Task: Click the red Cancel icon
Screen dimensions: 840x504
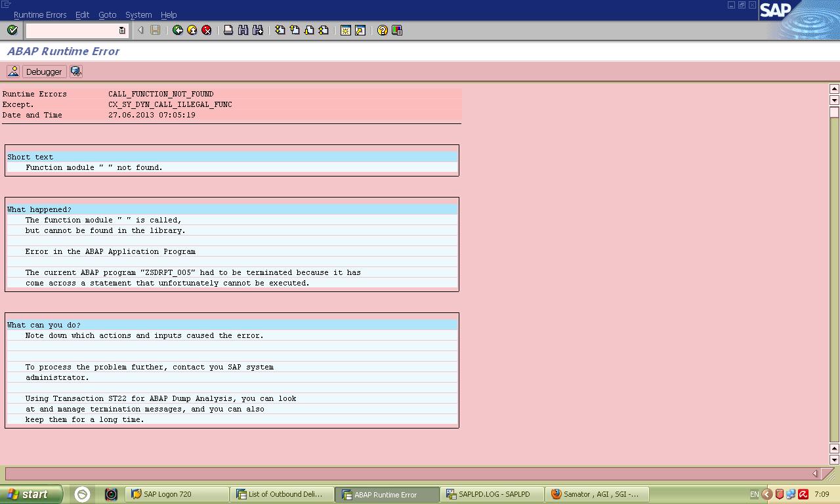Action: [x=206, y=30]
